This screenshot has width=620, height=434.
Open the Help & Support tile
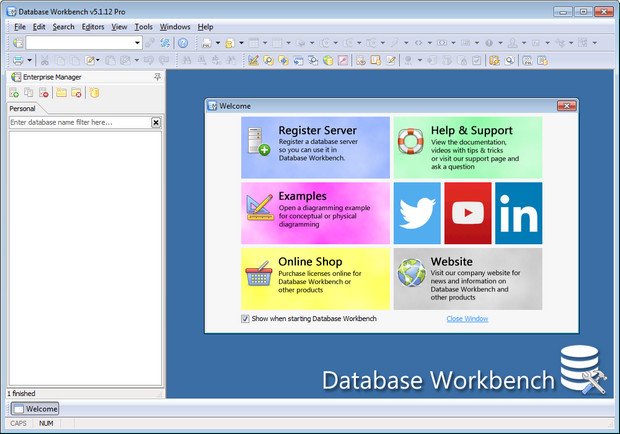click(x=468, y=147)
